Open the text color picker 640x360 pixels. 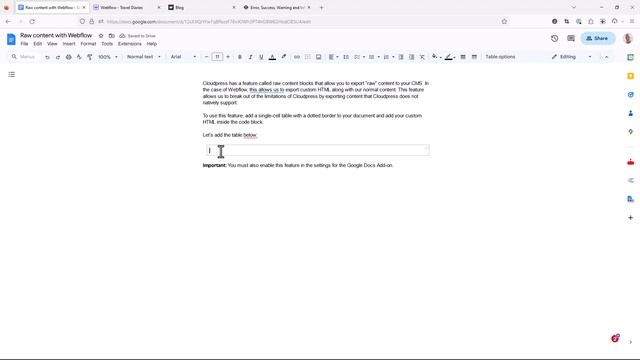coord(272,57)
